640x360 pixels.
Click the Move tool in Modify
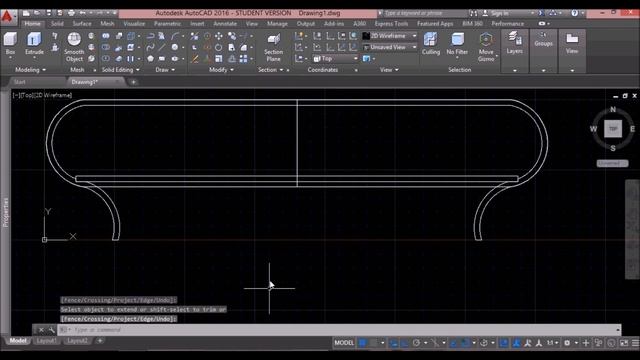(219, 36)
